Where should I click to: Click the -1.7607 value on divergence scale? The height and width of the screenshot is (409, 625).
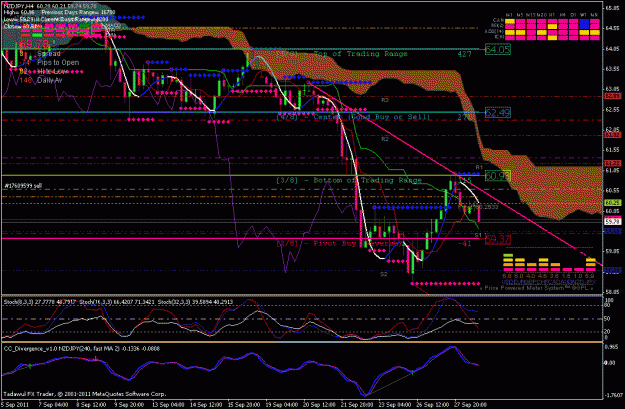tap(613, 395)
